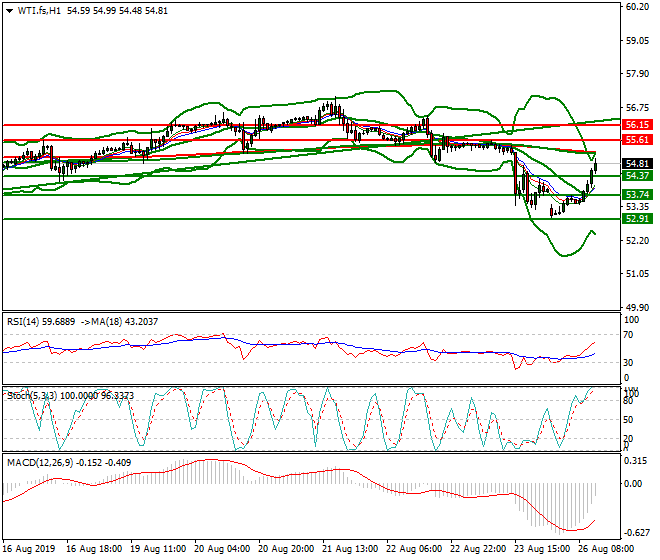The height and width of the screenshot is (560, 660).
Task: Click the 23 Aug 15:00 time axis label
Action: [542, 549]
